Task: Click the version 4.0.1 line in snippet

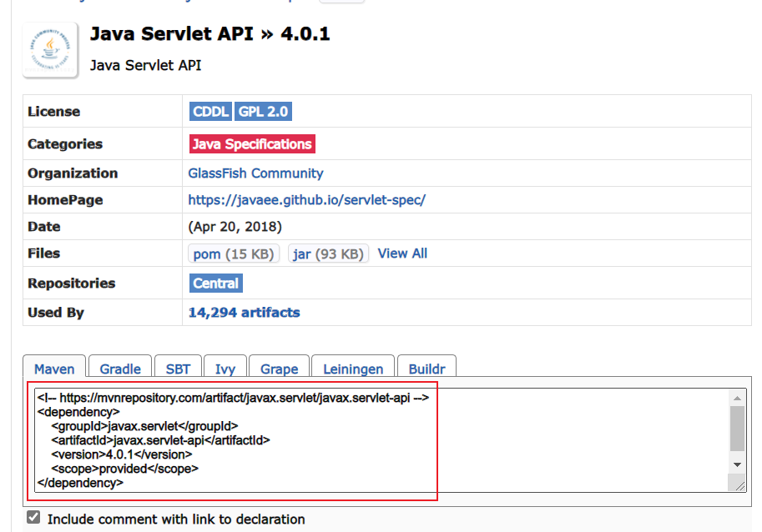Action: point(122,454)
